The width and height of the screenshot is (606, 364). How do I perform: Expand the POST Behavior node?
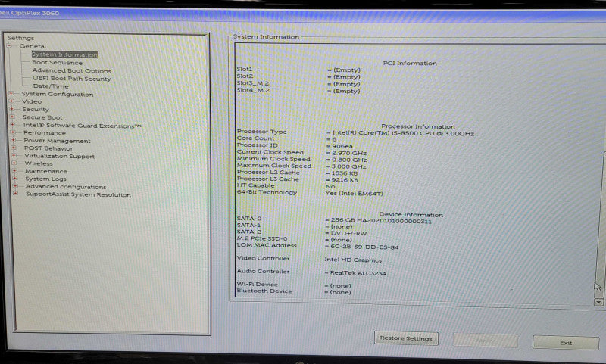tap(14, 148)
